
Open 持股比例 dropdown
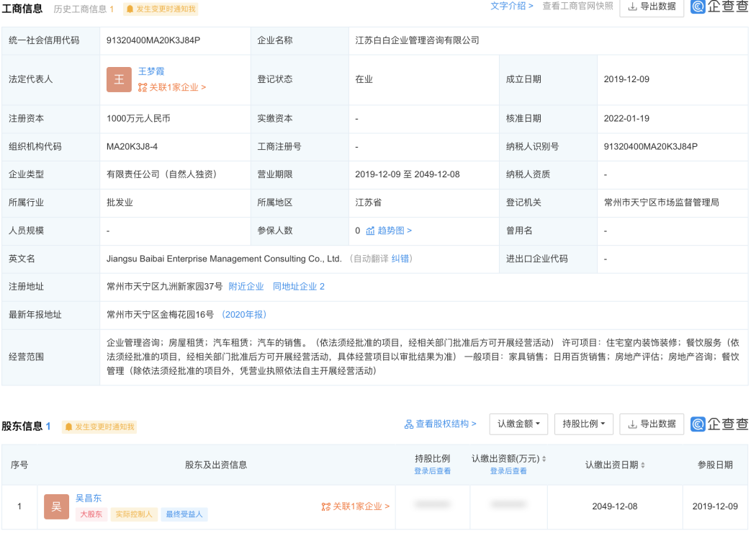[x=583, y=424]
